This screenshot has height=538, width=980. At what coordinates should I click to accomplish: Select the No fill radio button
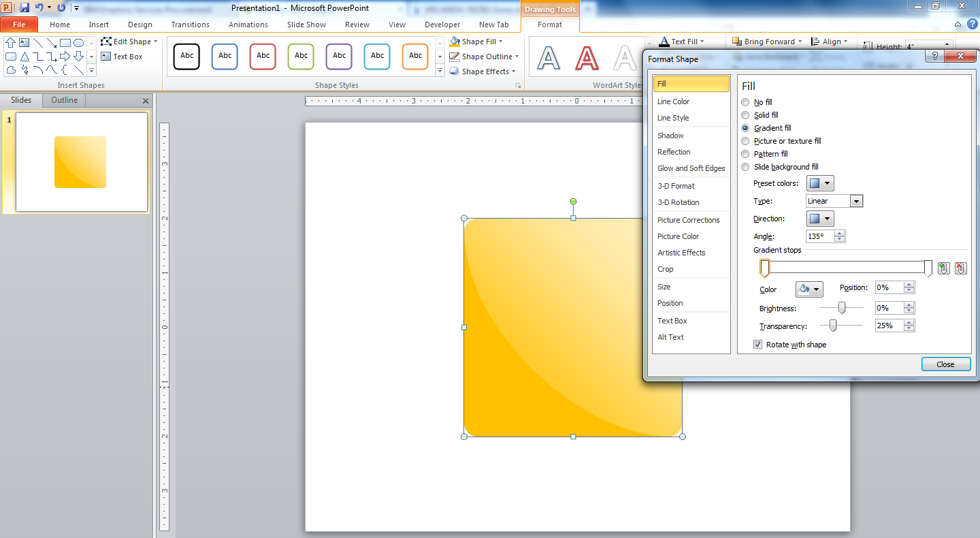click(745, 102)
